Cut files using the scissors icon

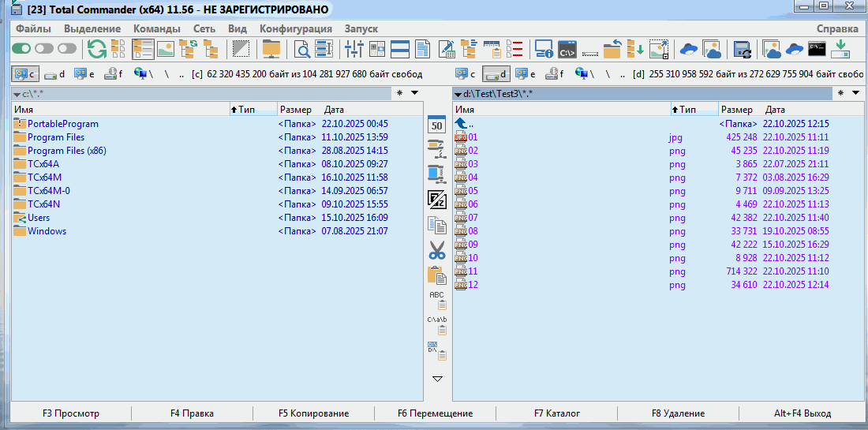click(437, 250)
